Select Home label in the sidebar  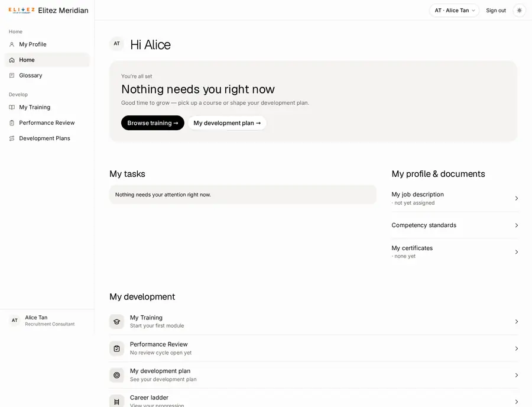click(x=27, y=60)
